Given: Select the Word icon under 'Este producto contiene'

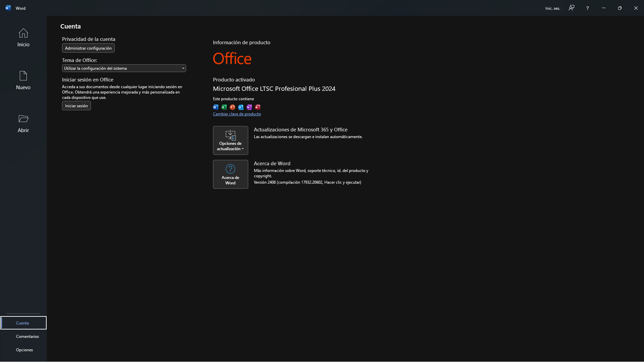Looking at the screenshot, I should 215,107.
